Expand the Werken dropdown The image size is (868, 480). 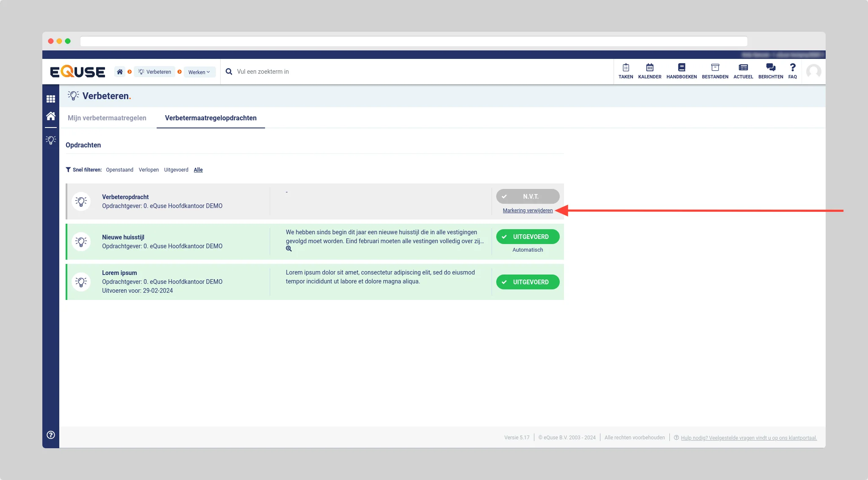(x=199, y=72)
